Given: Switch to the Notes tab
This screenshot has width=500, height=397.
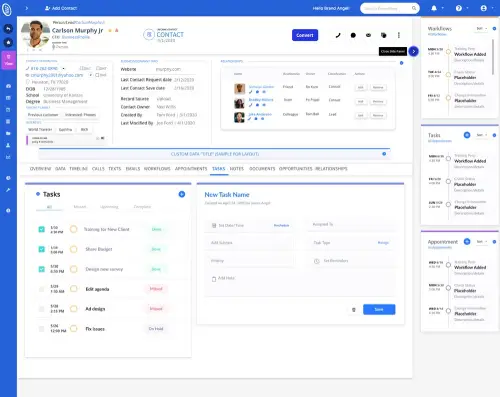Looking at the screenshot, I should click(x=237, y=169).
